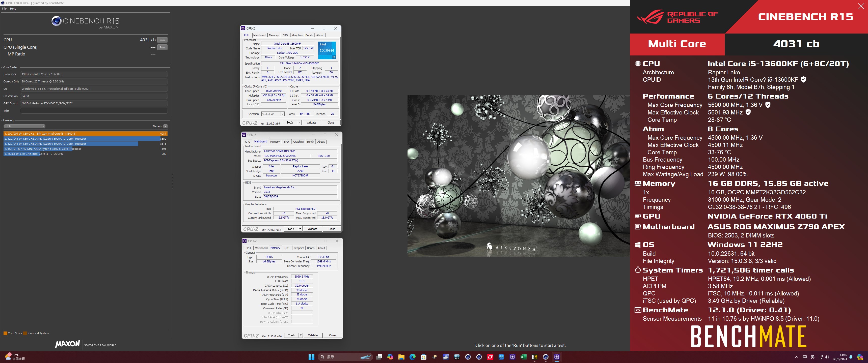Click the empty Info field under Your System
The width and height of the screenshot is (868, 363).
94,111
